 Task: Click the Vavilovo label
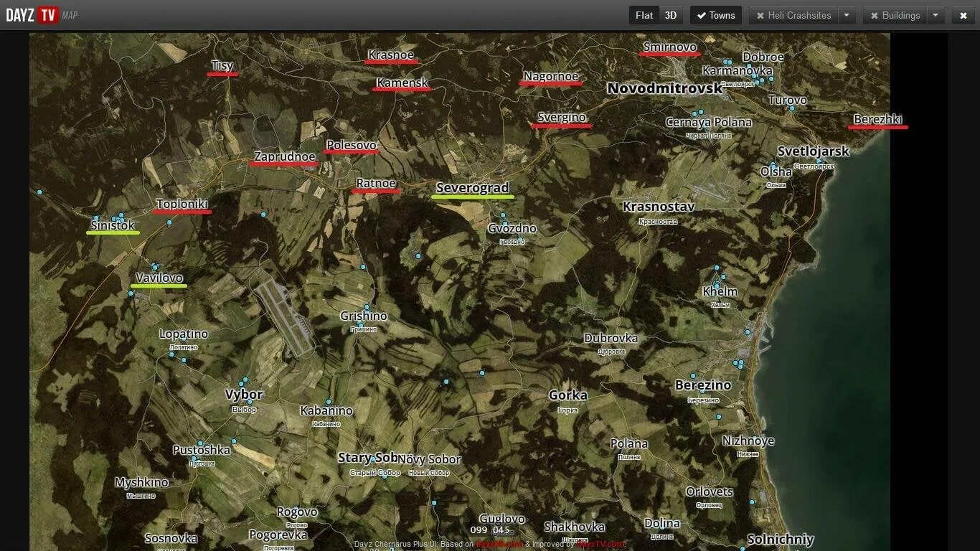tap(159, 278)
